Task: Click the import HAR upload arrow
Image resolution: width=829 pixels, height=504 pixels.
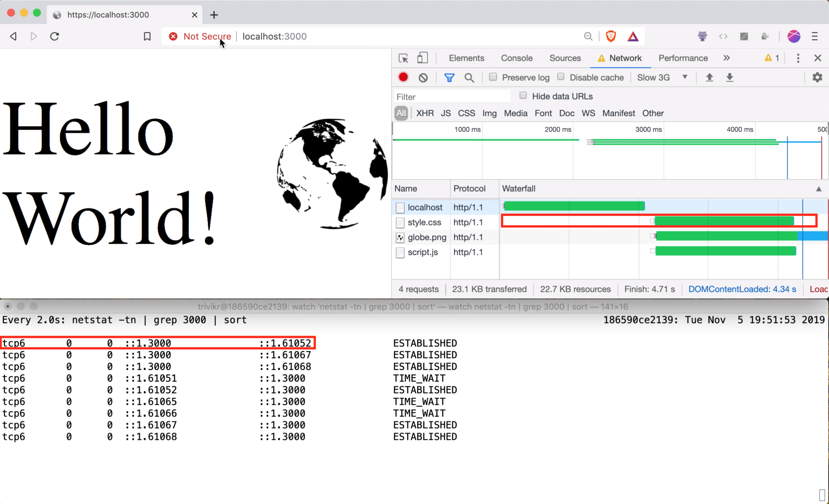Action: tap(709, 77)
